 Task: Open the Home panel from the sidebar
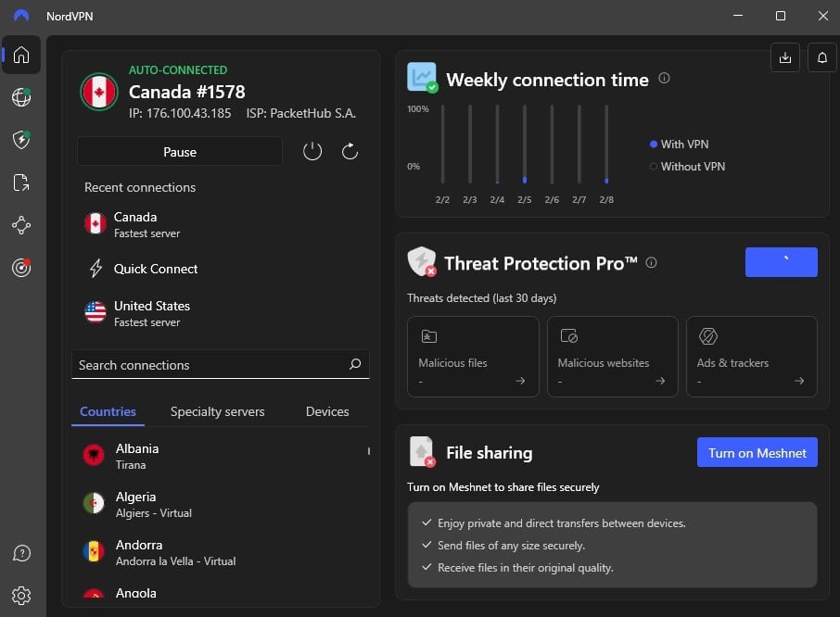coord(20,55)
